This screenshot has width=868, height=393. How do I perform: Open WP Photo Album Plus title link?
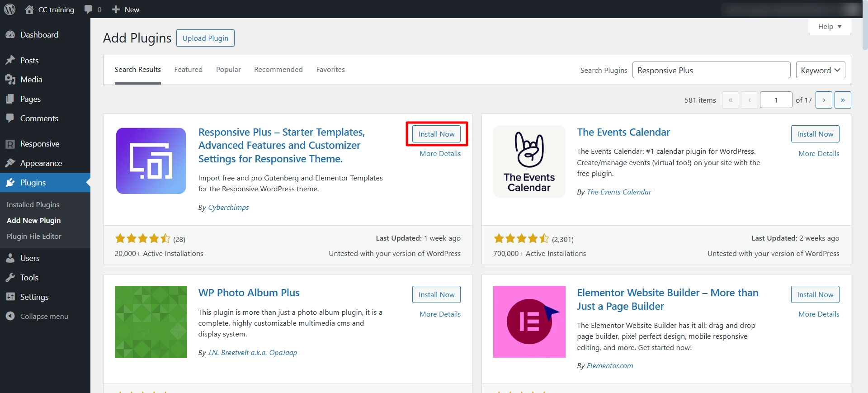pyautogui.click(x=249, y=293)
